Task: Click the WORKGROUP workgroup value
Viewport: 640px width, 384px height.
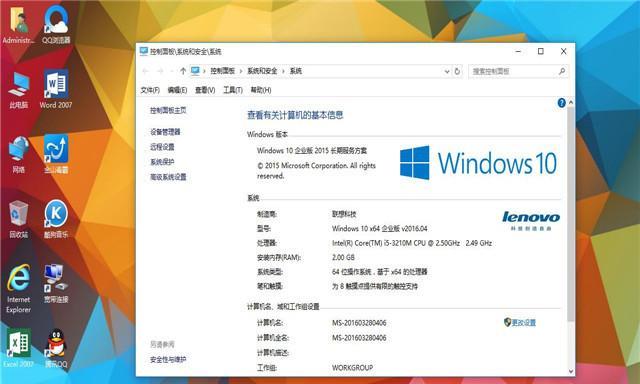Action: coord(352,368)
